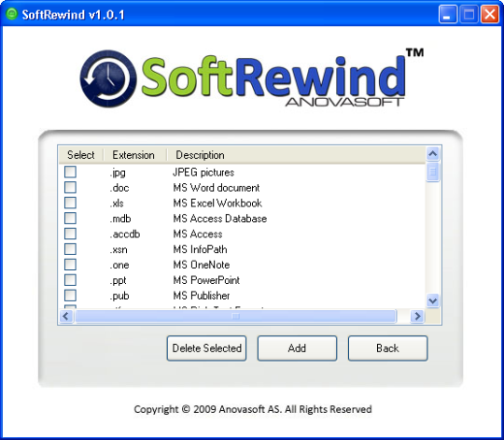Click the '.xsn' extension text

point(119,250)
